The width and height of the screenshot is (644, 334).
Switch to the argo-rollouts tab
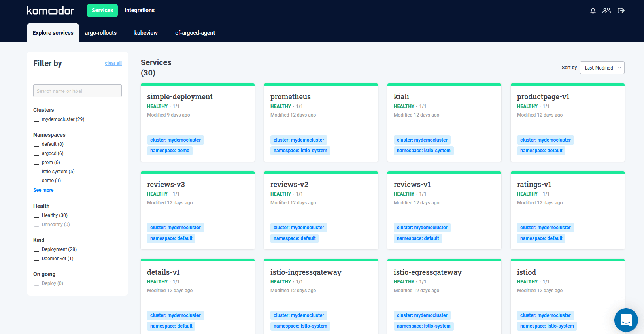[100, 33]
